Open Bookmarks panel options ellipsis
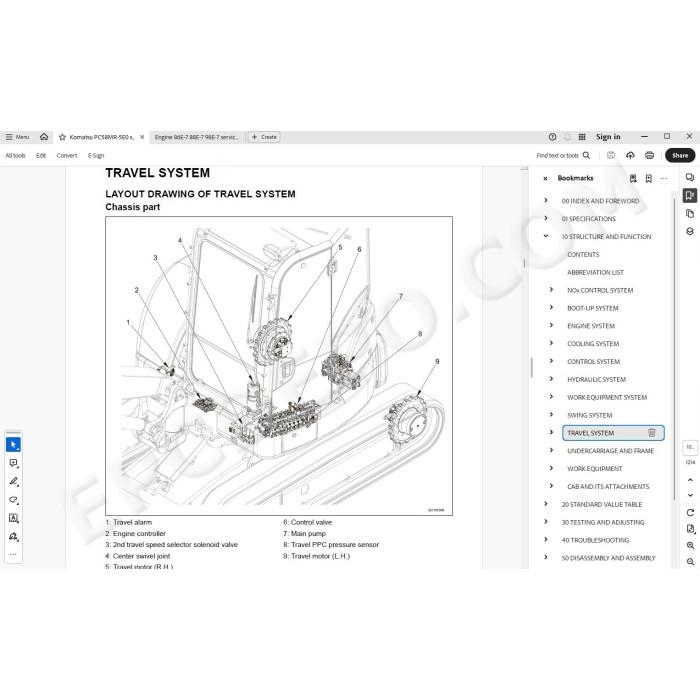Image resolution: width=700 pixels, height=700 pixels. click(664, 179)
